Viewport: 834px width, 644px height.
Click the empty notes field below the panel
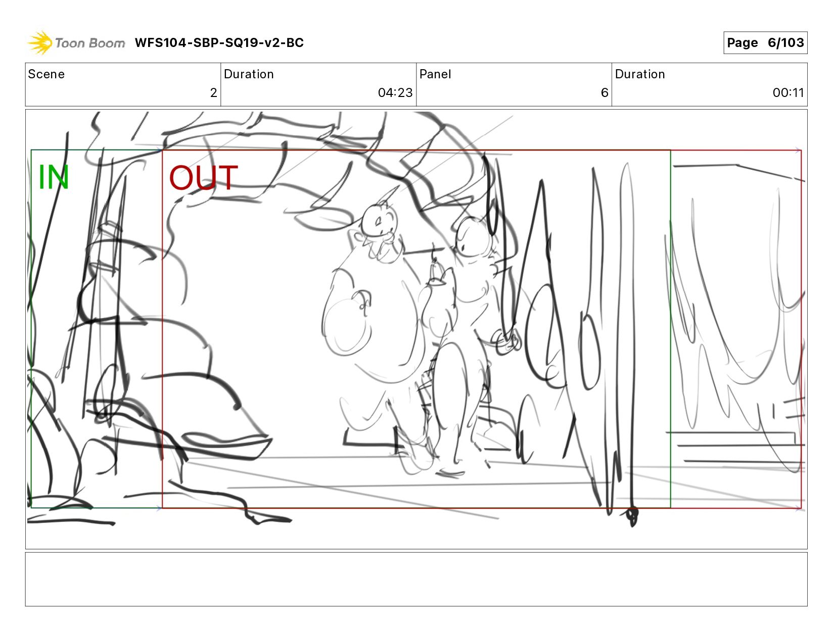point(416,579)
